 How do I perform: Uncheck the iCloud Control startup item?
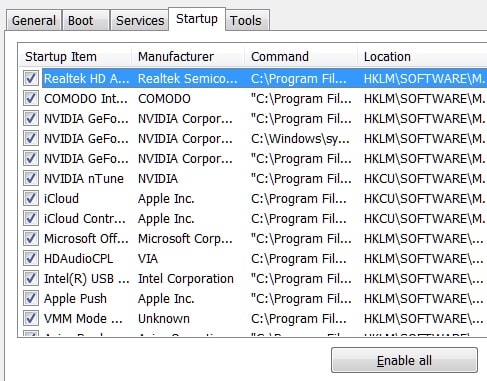31,219
